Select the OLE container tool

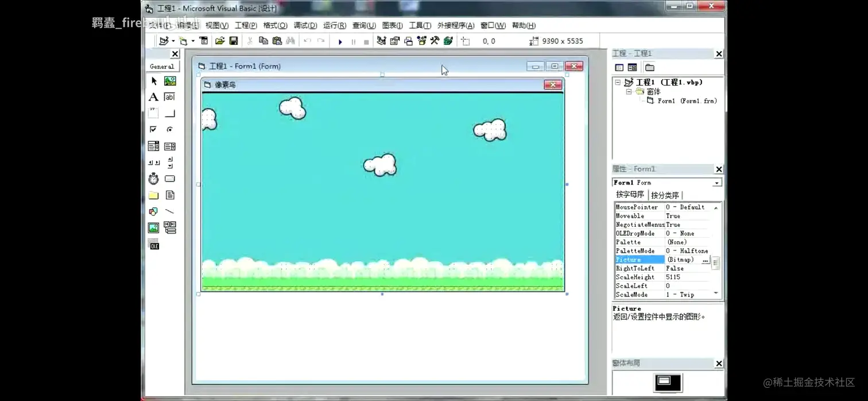153,245
